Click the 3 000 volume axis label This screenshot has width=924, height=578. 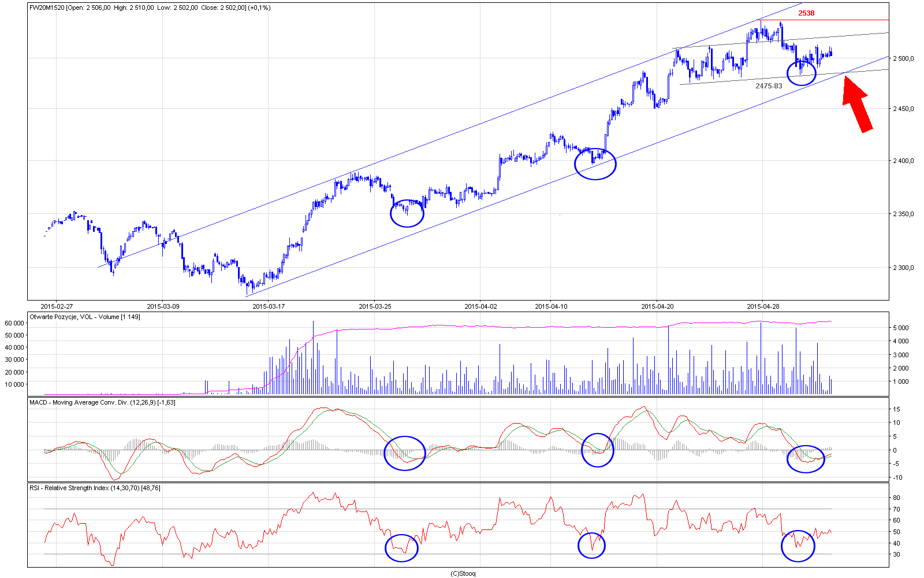901,355
